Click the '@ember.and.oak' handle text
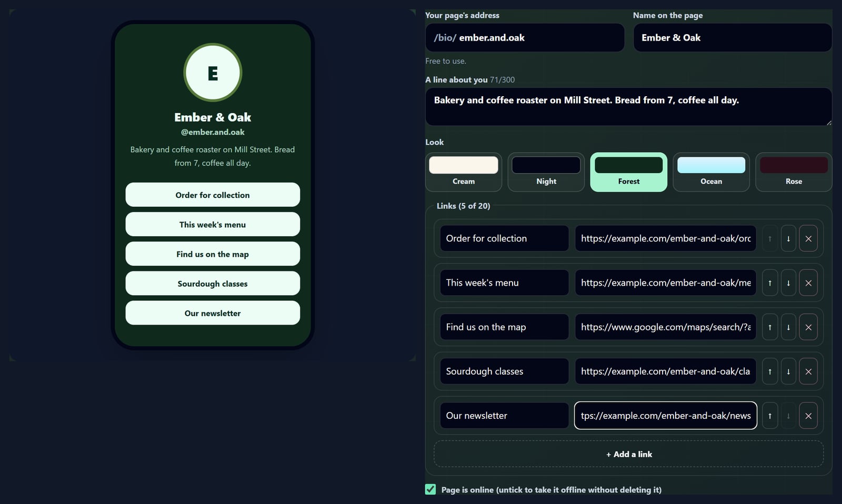 point(213,132)
